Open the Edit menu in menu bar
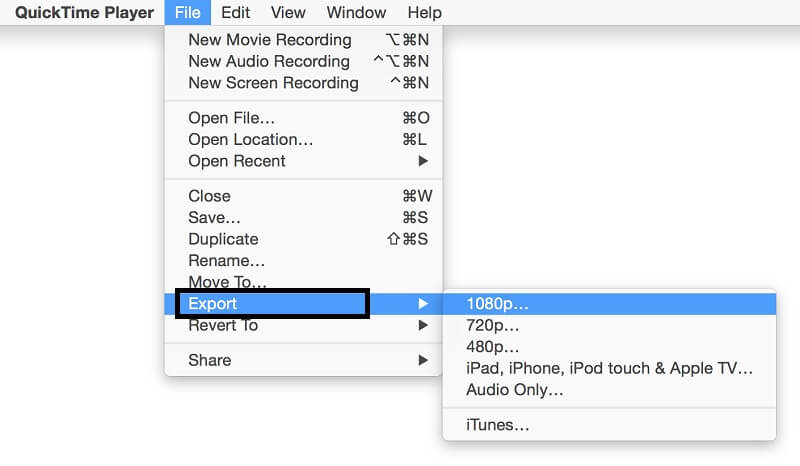800x466 pixels. 236,13
